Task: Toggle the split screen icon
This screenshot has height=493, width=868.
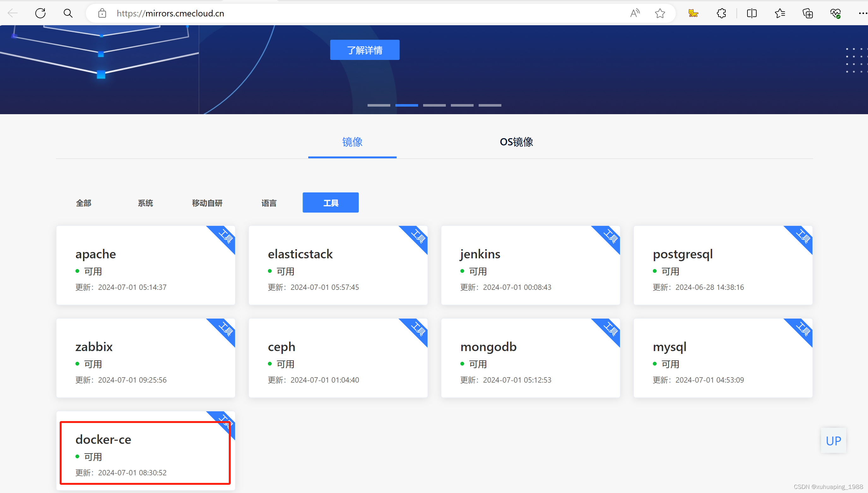Action: click(x=752, y=13)
